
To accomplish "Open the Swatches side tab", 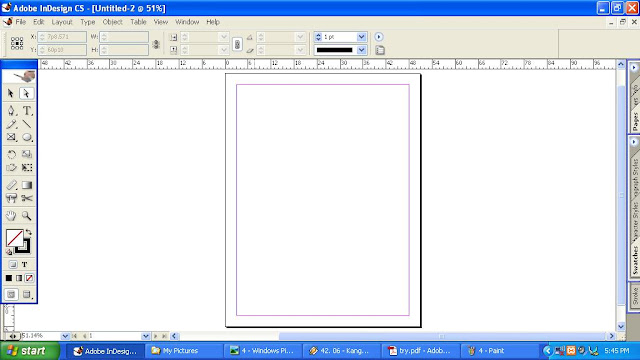I will coord(635,261).
